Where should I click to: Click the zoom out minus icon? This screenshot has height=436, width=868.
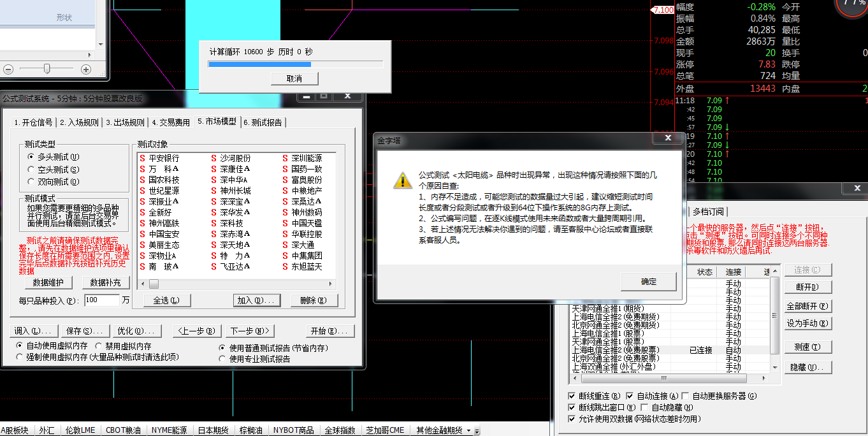(x=8, y=69)
